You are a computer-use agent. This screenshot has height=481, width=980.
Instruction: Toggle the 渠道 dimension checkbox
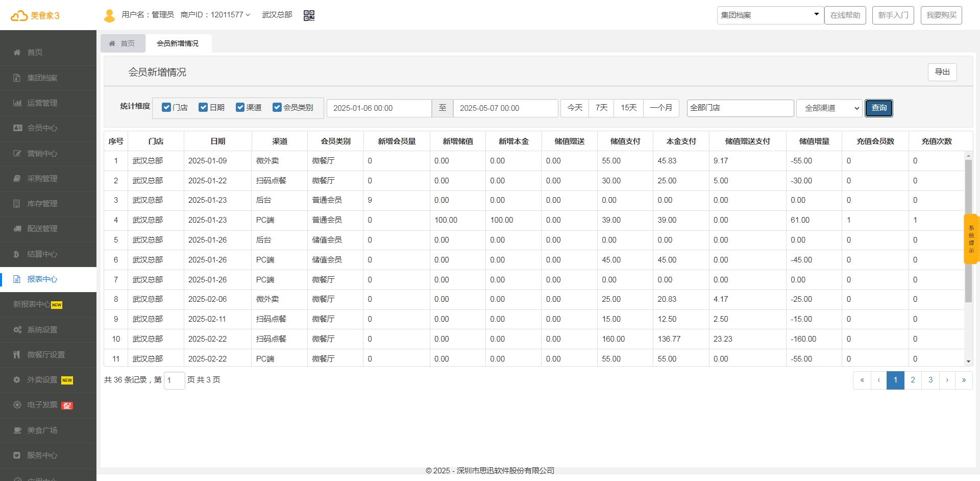point(240,107)
